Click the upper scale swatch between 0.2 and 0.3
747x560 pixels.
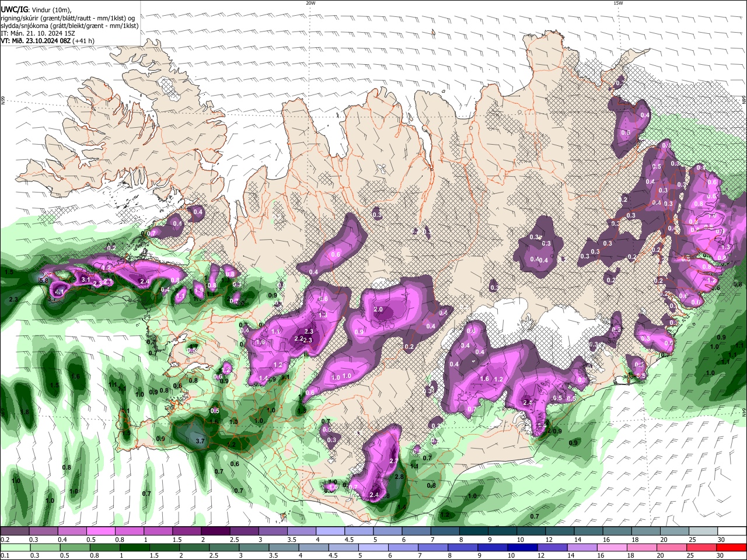[15, 531]
